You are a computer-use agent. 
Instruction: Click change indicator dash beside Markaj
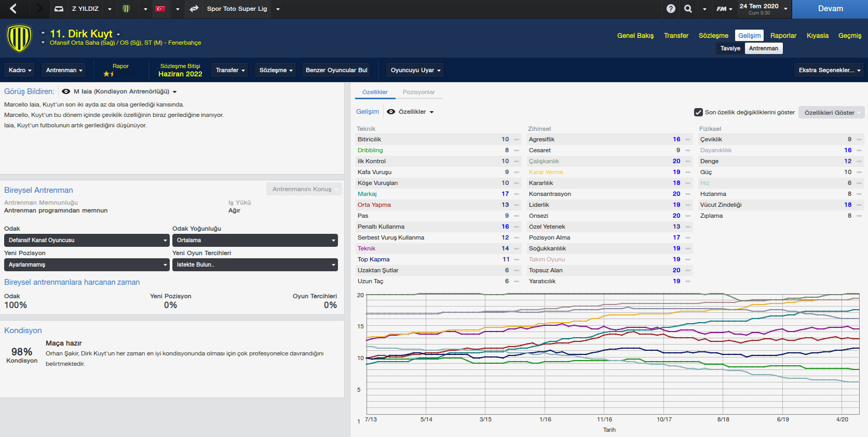(517, 194)
